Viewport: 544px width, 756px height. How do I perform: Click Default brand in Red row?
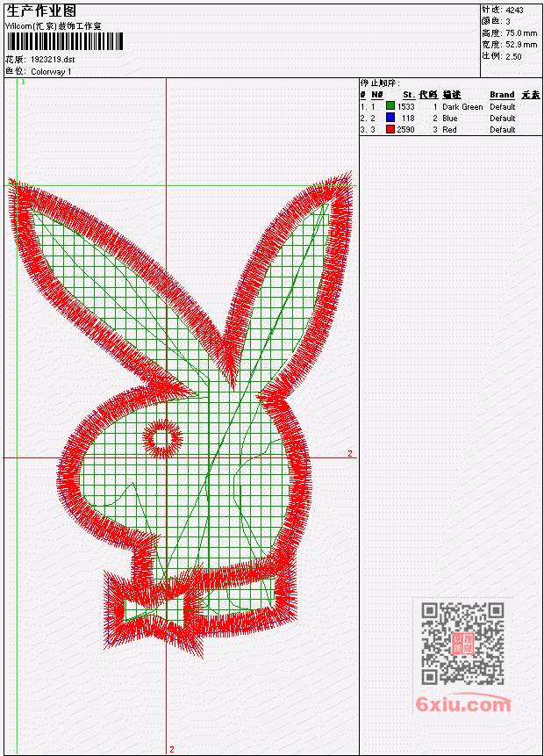coord(503,130)
